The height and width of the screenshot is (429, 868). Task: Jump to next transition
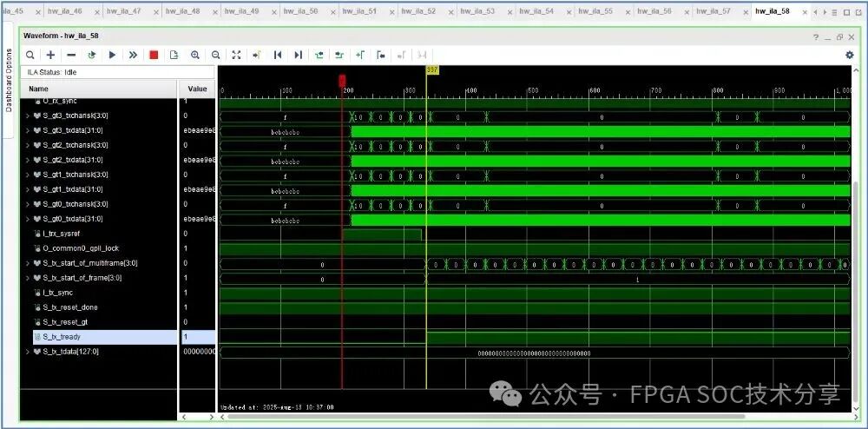pyautogui.click(x=339, y=55)
